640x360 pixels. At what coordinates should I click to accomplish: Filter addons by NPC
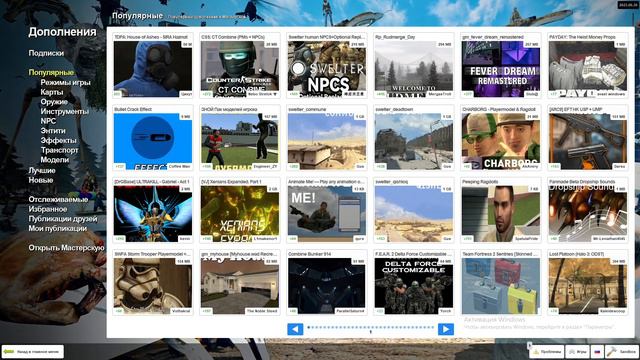tap(48, 121)
